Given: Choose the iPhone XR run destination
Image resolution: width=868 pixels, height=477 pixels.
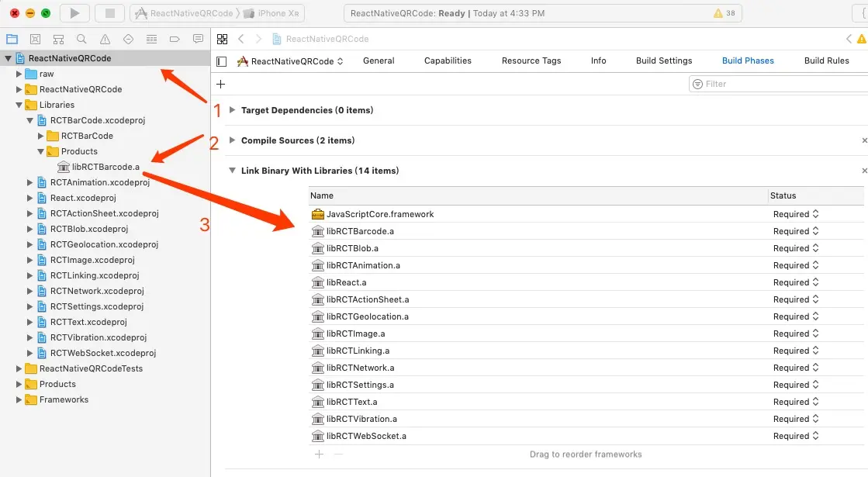Looking at the screenshot, I should (271, 13).
